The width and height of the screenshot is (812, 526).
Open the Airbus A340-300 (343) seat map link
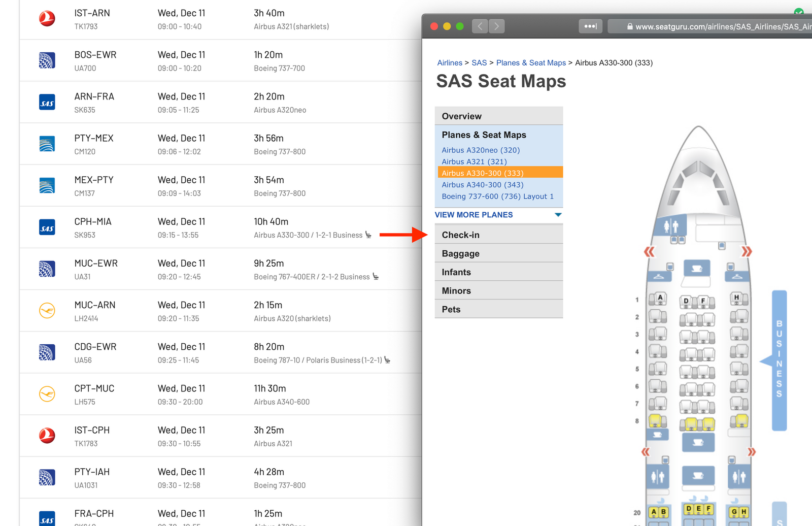pos(483,185)
